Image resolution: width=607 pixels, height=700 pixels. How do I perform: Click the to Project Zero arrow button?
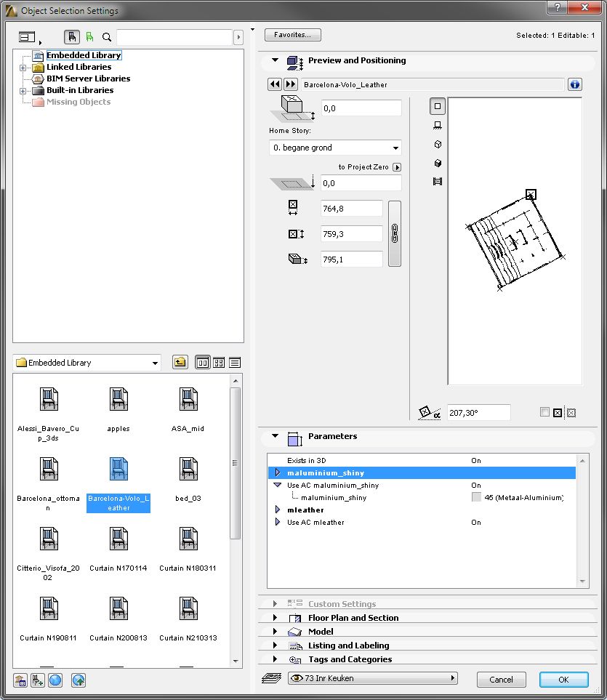[397, 167]
